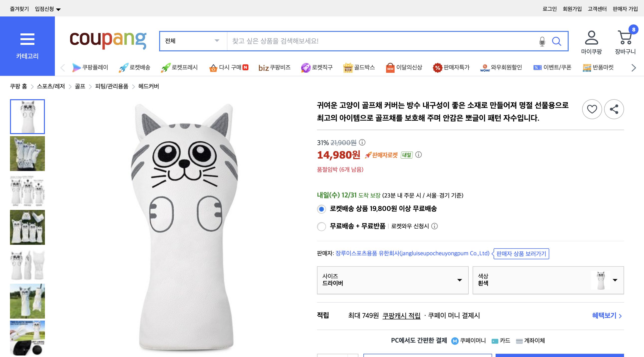Select the second product thumbnail
644x357 pixels.
click(x=27, y=153)
